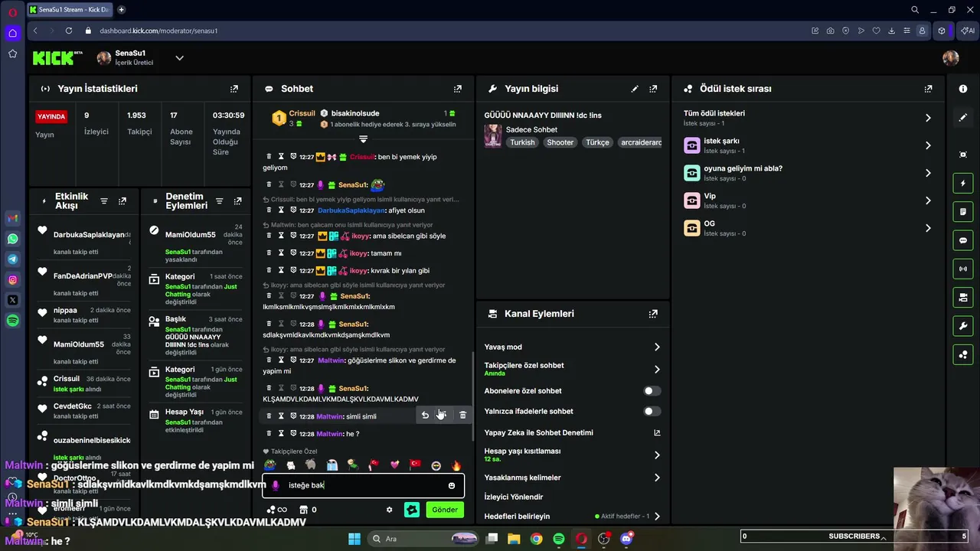Filter the Denetim Eylemleri list
Image resolution: width=980 pixels, height=551 pixels.
coord(220,201)
